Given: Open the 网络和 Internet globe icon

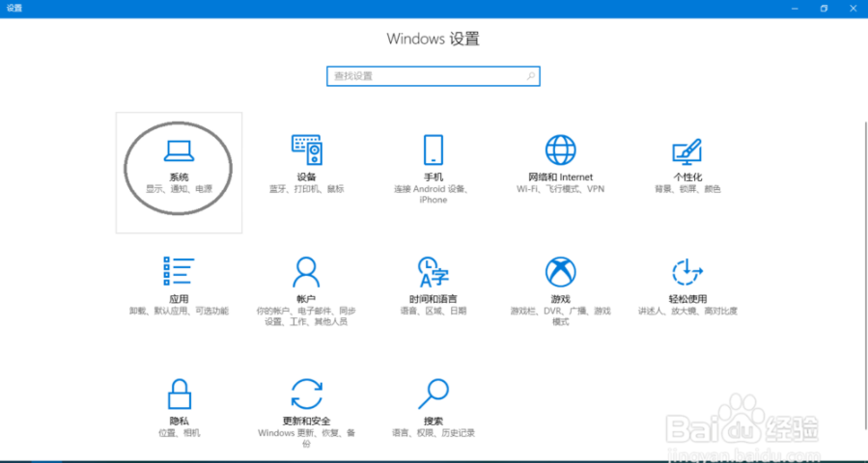Looking at the screenshot, I should [x=560, y=150].
